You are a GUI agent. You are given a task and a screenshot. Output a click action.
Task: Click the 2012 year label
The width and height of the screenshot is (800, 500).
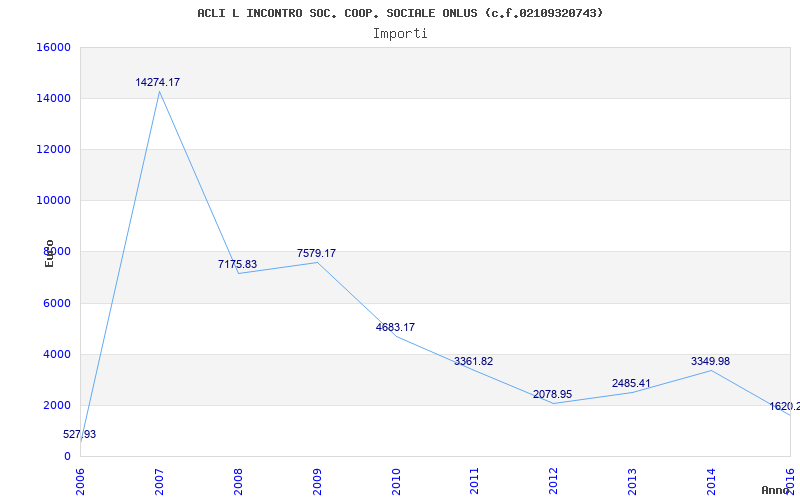click(554, 481)
